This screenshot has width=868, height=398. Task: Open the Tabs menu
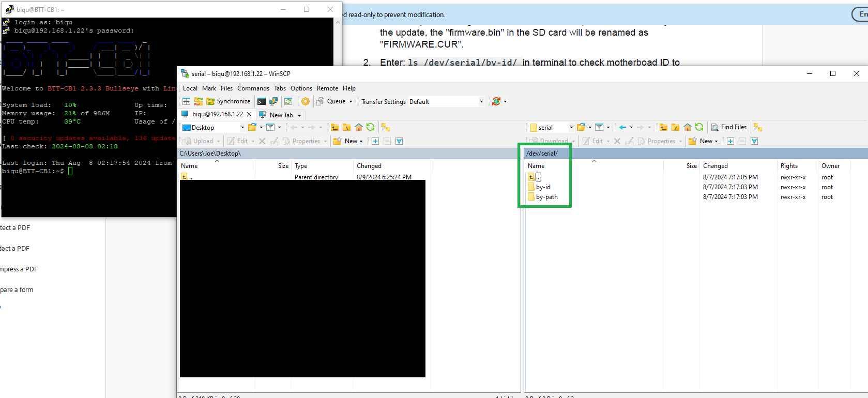(280, 88)
